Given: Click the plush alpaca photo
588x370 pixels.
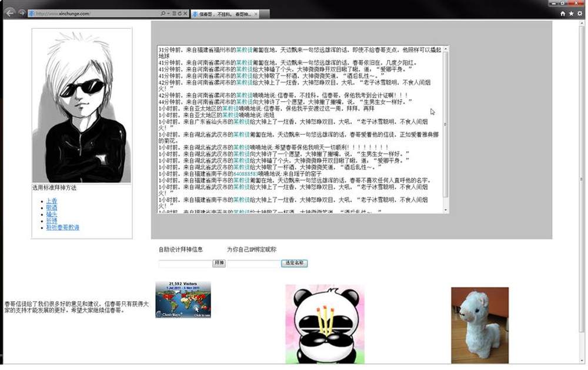Looking at the screenshot, I should point(480,325).
